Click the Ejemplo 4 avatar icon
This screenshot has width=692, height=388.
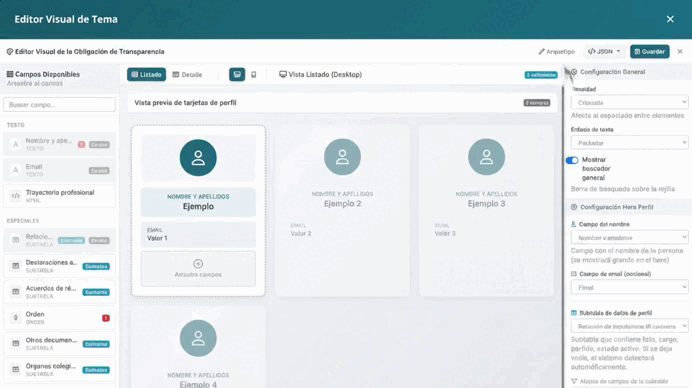[198, 338]
